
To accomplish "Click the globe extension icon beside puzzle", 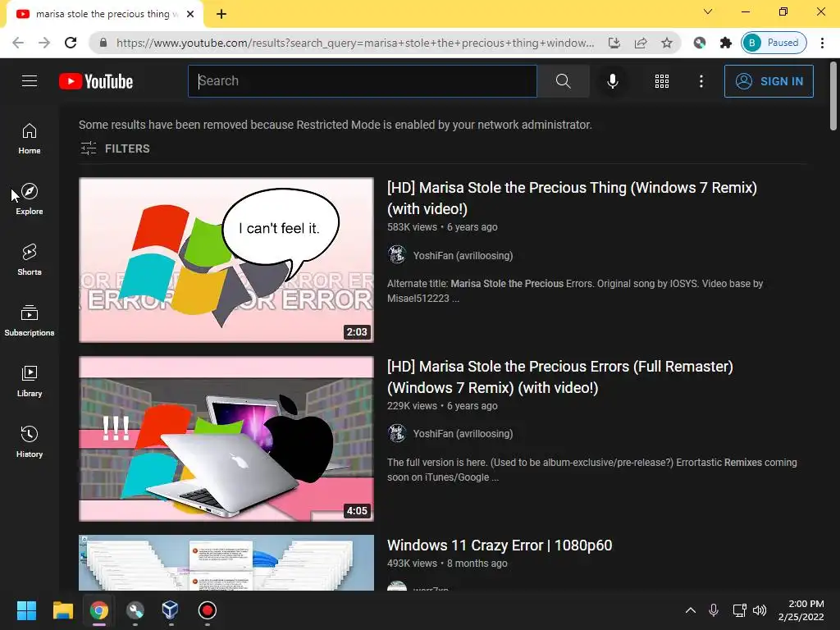I will tap(699, 43).
